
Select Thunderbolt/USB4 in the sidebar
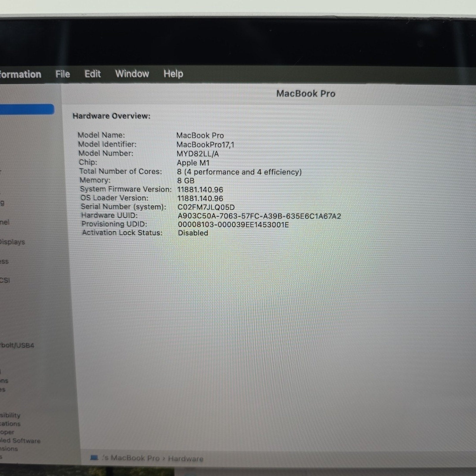pos(17,345)
